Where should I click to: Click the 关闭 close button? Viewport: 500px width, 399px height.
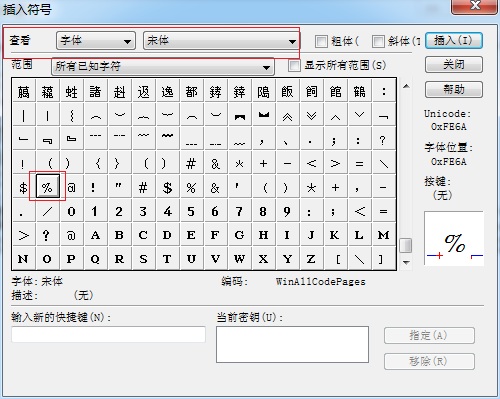(454, 64)
